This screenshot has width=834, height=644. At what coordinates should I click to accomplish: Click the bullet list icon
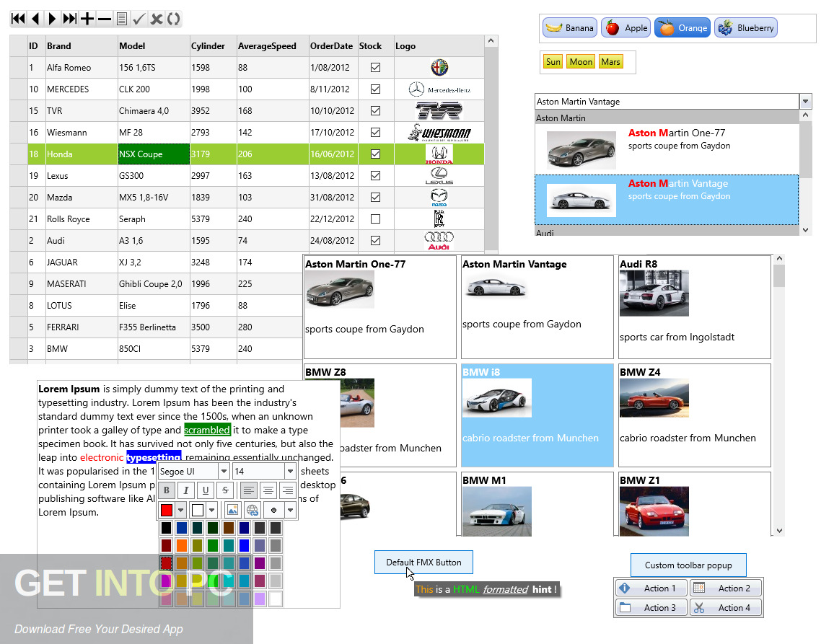274,510
